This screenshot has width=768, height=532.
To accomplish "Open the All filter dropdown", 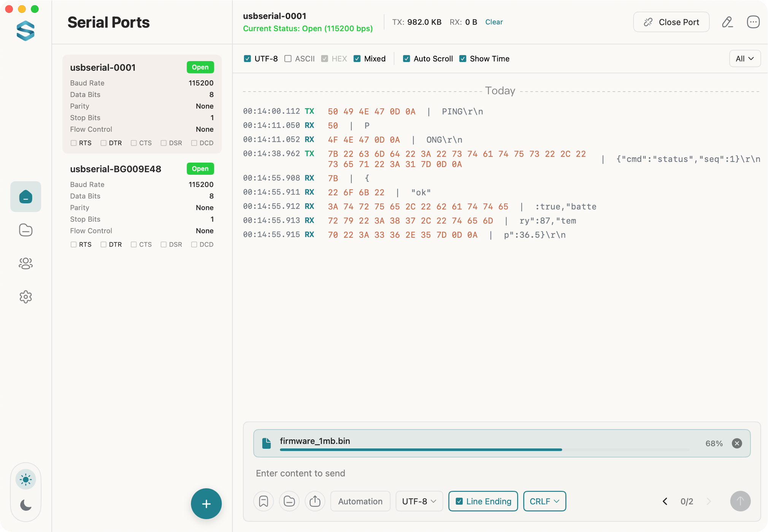I will [744, 59].
